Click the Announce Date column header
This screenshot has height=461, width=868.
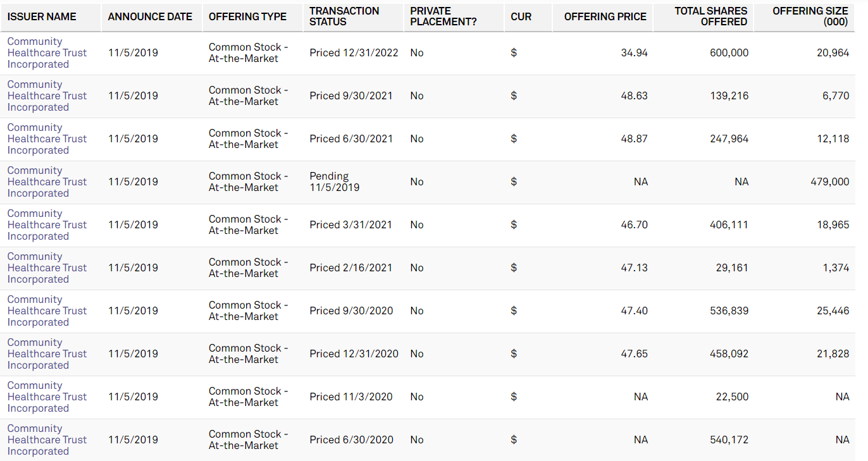(x=150, y=16)
